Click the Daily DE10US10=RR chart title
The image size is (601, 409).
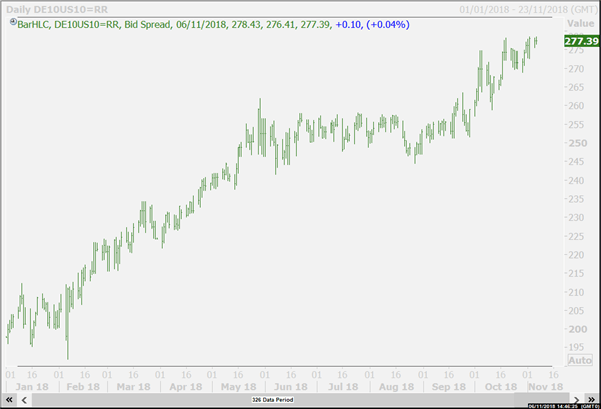point(57,10)
